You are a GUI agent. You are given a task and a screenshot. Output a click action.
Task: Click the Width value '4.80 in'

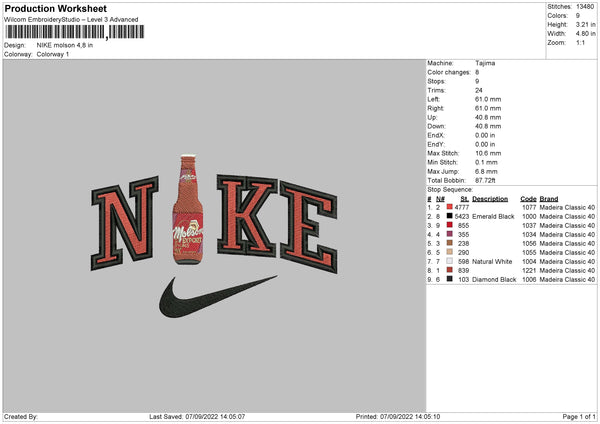[x=585, y=34]
